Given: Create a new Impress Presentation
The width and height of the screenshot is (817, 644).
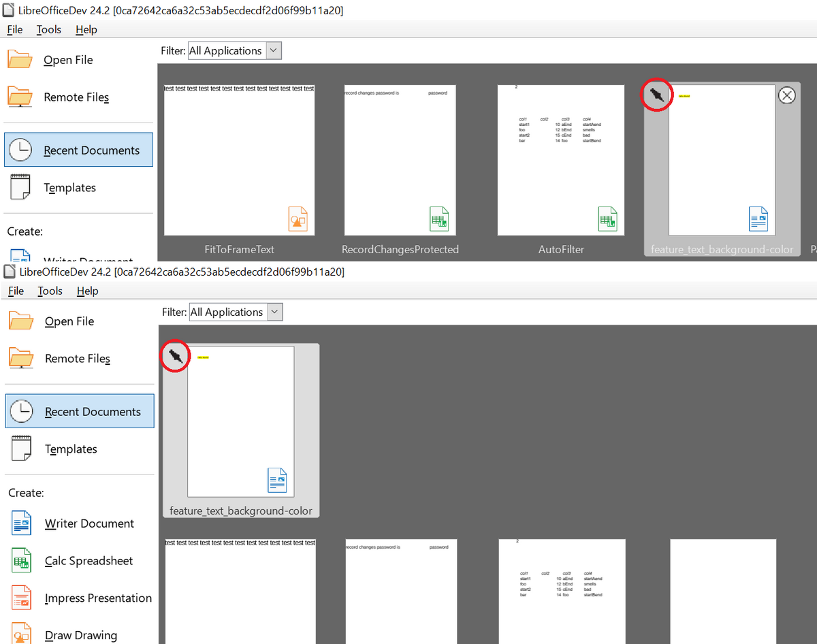Looking at the screenshot, I should (x=98, y=598).
